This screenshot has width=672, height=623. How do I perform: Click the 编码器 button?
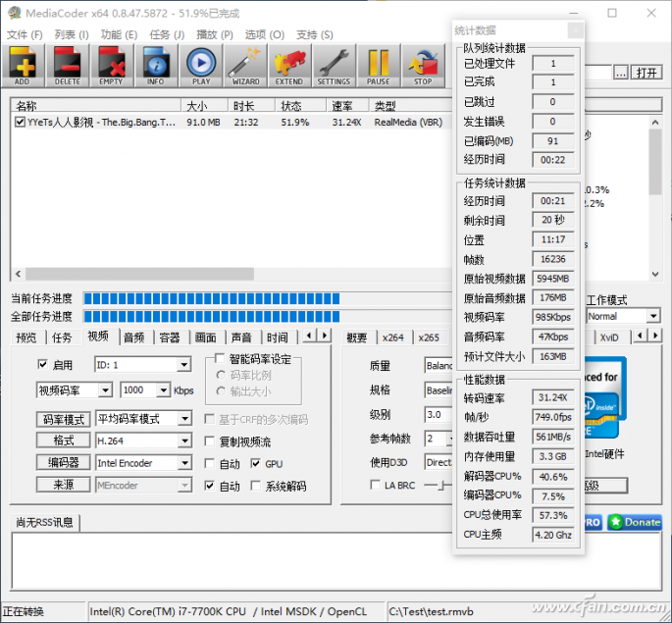click(x=64, y=462)
